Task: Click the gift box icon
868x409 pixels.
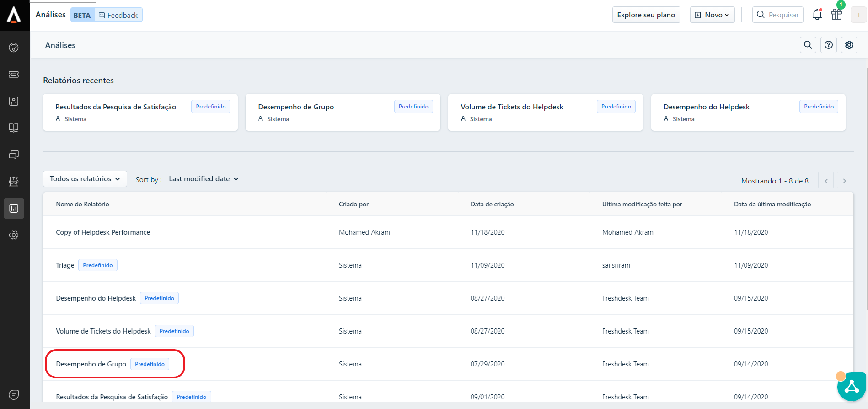Action: click(x=836, y=15)
